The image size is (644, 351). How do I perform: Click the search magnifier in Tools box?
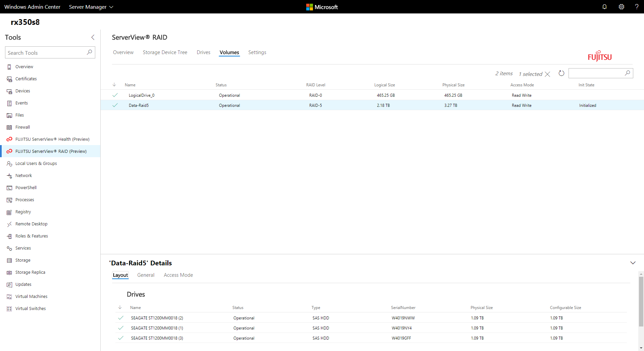(90, 52)
